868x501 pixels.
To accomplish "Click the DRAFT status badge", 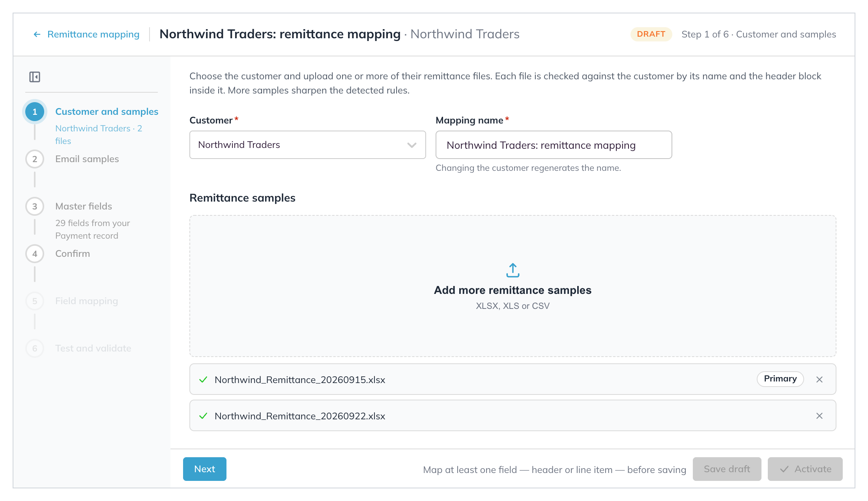I will click(651, 34).
